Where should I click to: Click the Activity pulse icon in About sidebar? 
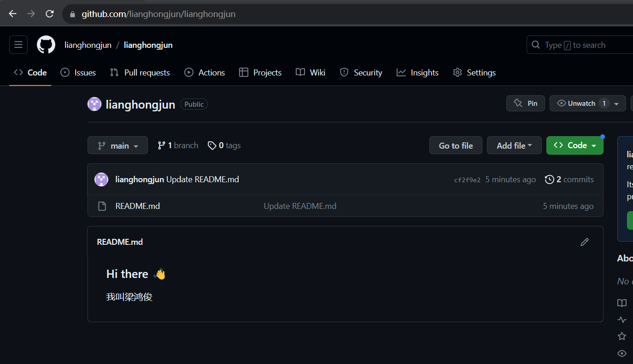click(x=622, y=319)
